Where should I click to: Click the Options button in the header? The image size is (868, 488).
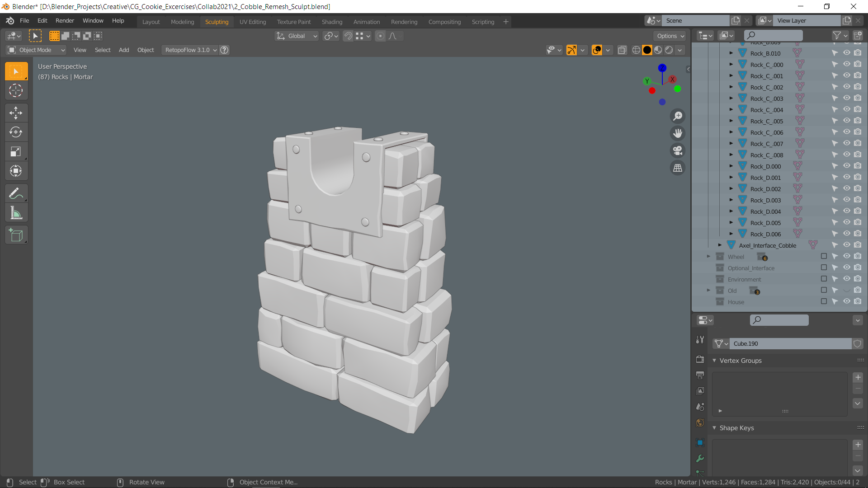670,36
